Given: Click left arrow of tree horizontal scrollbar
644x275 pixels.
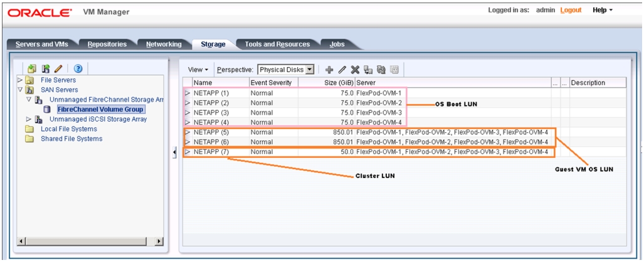Looking at the screenshot, I should [x=21, y=241].
